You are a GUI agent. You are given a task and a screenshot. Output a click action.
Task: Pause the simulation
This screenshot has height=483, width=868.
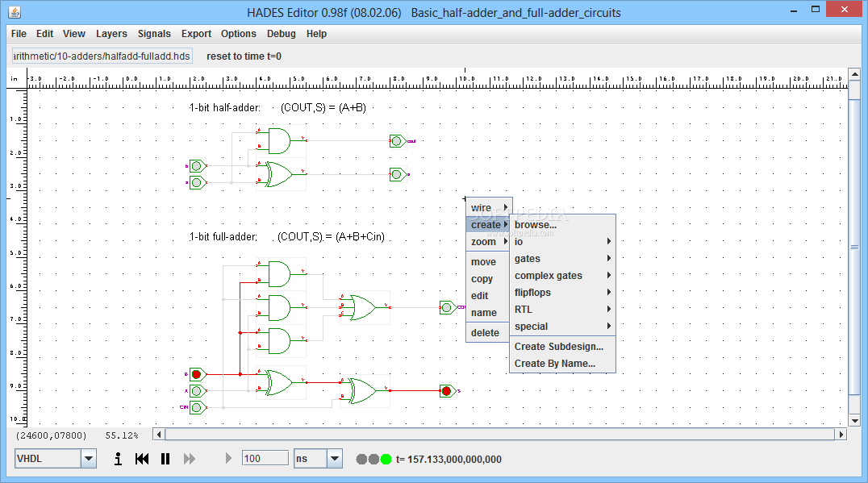tap(165, 459)
